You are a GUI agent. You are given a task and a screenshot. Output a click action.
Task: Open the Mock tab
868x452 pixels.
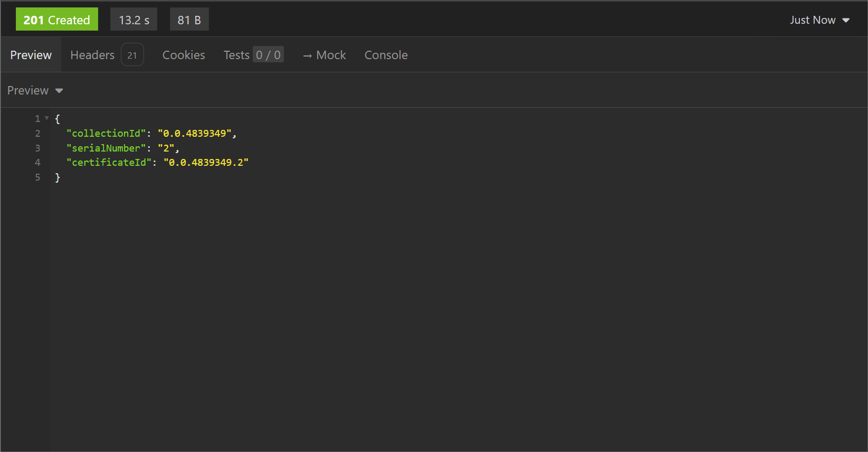[x=325, y=55]
